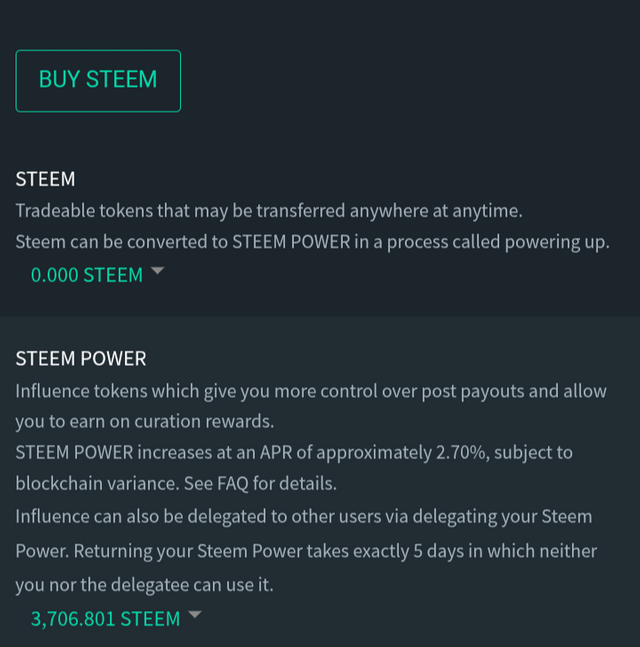The image size is (640, 647).
Task: Select the STEEM section heading
Action: [45, 179]
